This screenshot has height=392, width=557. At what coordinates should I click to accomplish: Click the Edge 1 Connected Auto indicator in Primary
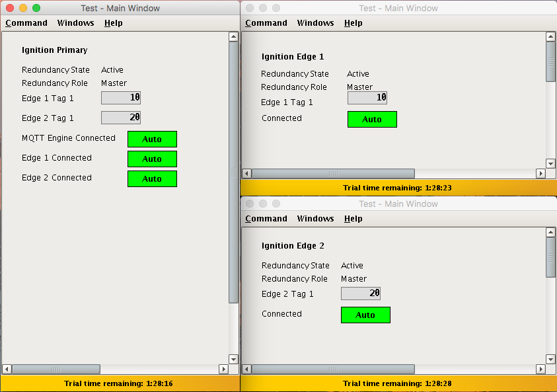point(152,159)
